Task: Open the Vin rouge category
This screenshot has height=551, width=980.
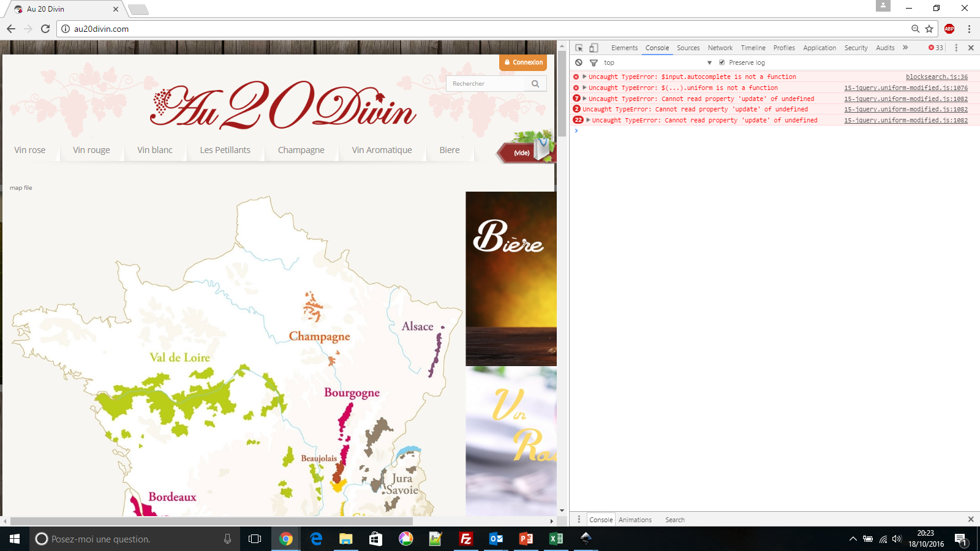Action: [x=91, y=150]
